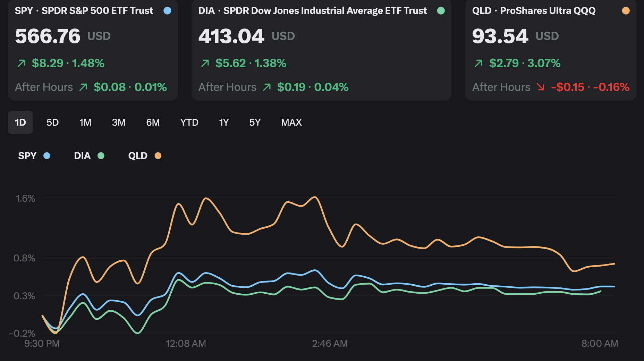
Task: Click the 12:08 AM x-axis label
Action: click(x=186, y=344)
